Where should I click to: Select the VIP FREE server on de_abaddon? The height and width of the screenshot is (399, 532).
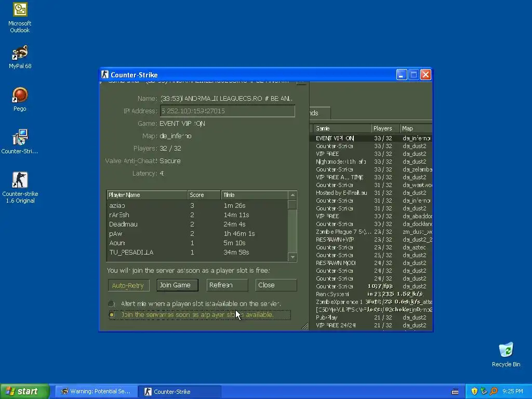(x=371, y=216)
